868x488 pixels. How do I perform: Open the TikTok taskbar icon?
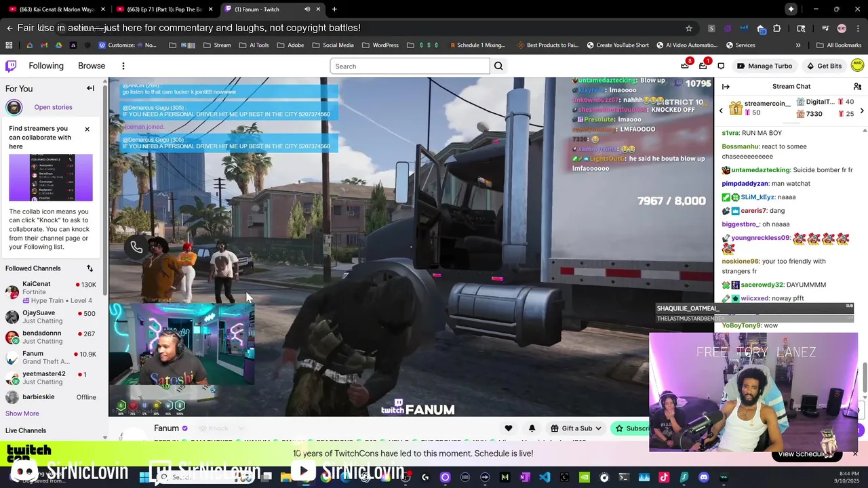664,477
